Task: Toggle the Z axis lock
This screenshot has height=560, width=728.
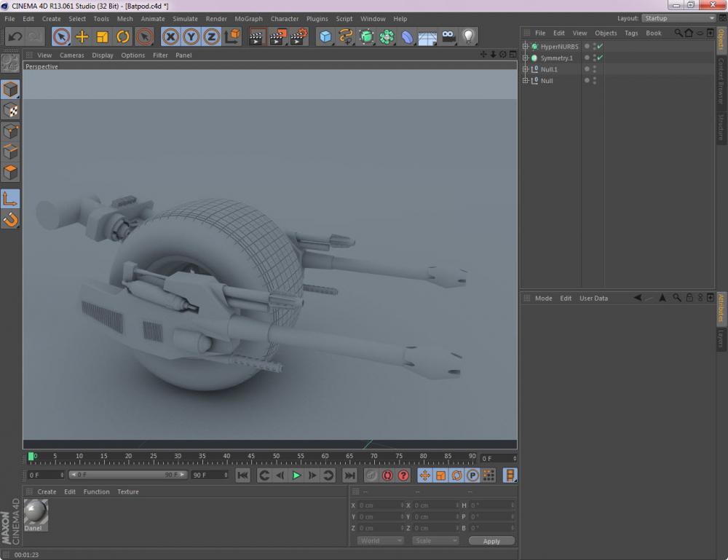Action: pyautogui.click(x=212, y=36)
